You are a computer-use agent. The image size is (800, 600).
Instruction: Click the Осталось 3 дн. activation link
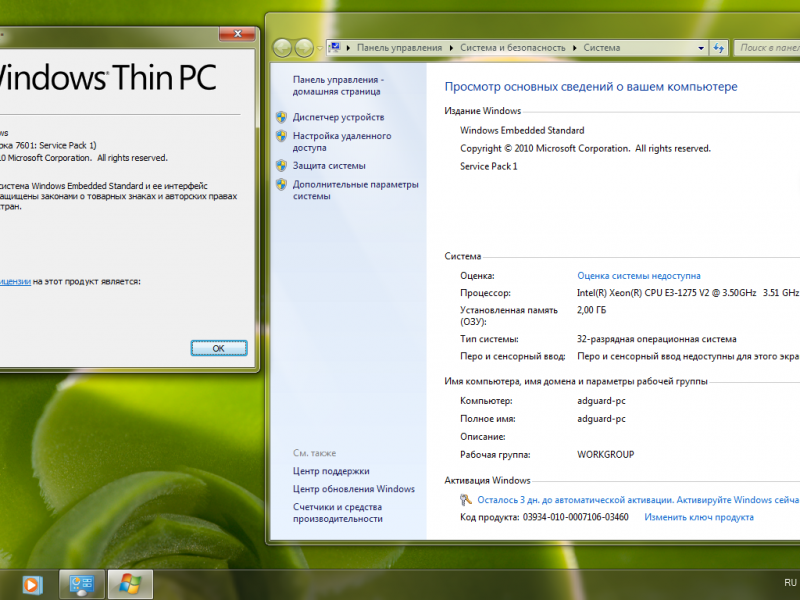pyautogui.click(x=638, y=500)
